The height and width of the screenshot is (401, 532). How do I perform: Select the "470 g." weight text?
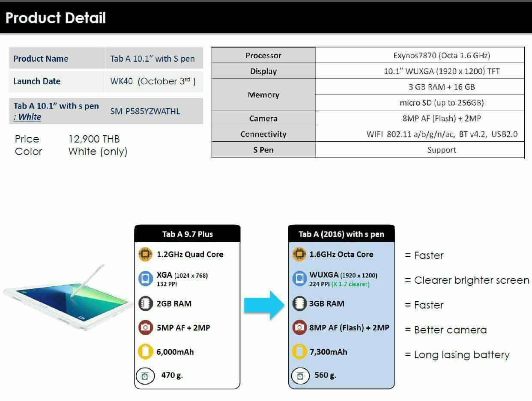[172, 375]
